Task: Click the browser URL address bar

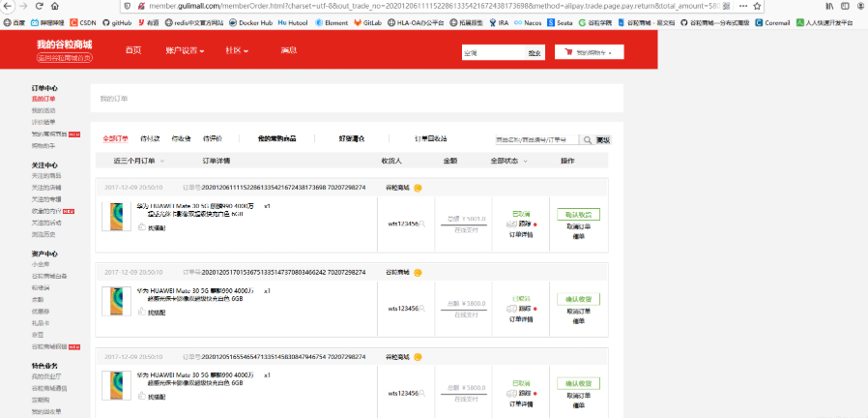Action: (435, 6)
